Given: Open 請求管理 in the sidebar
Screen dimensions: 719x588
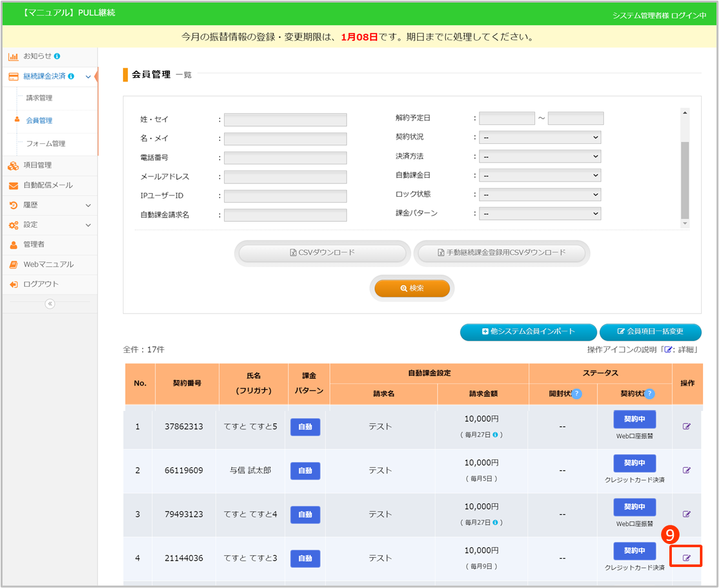Looking at the screenshot, I should pos(39,98).
